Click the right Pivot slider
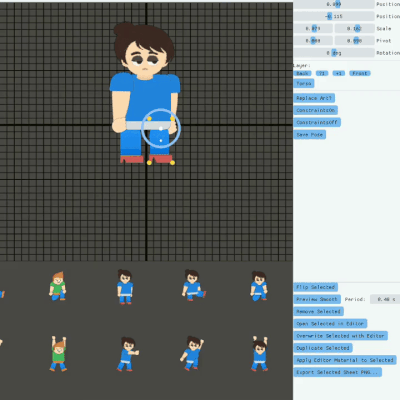The height and width of the screenshot is (400, 400). (354, 41)
